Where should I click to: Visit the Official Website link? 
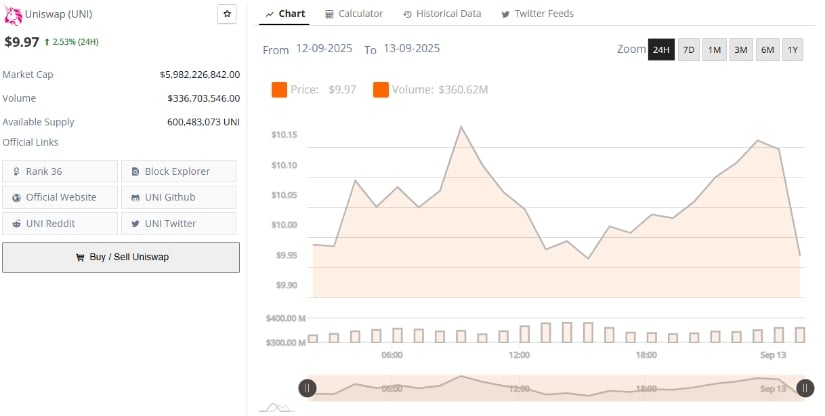tap(60, 197)
